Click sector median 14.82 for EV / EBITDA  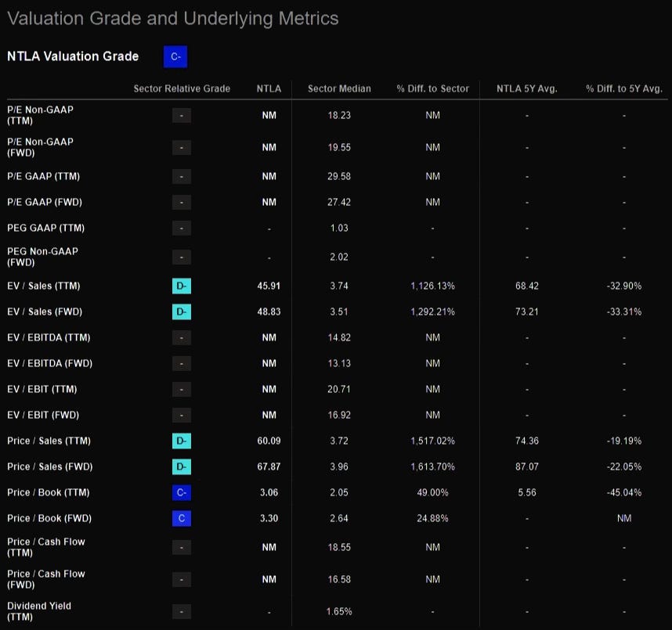339,338
